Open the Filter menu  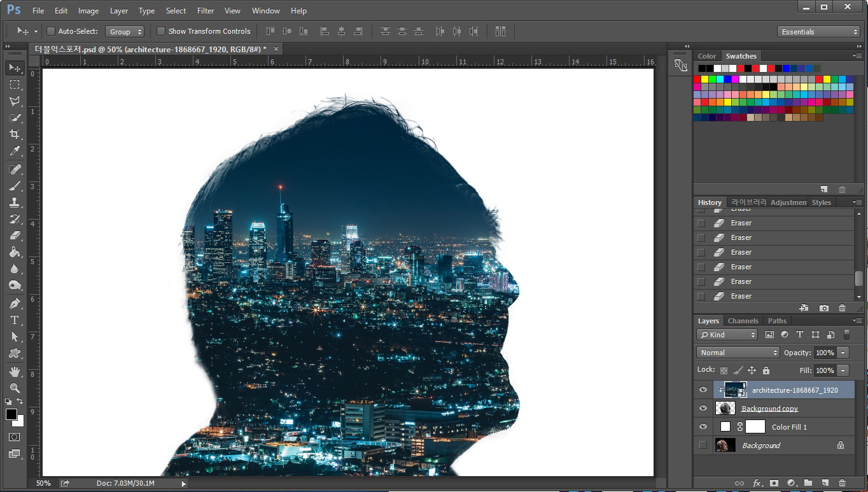tap(206, 11)
